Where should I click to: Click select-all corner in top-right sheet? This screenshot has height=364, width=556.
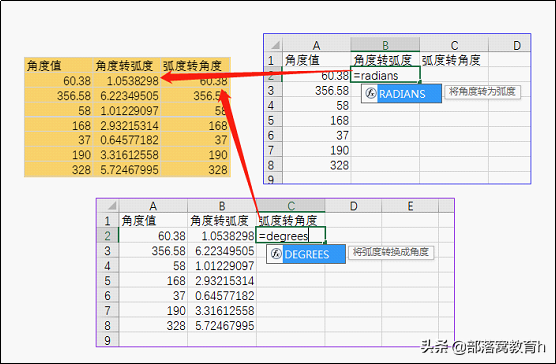pyautogui.click(x=274, y=45)
